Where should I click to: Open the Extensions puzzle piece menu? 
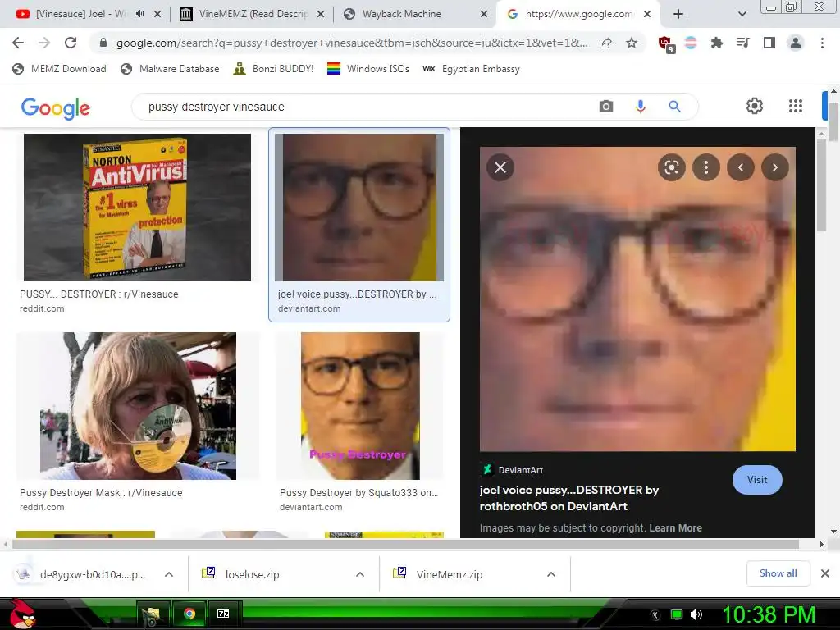click(x=716, y=43)
